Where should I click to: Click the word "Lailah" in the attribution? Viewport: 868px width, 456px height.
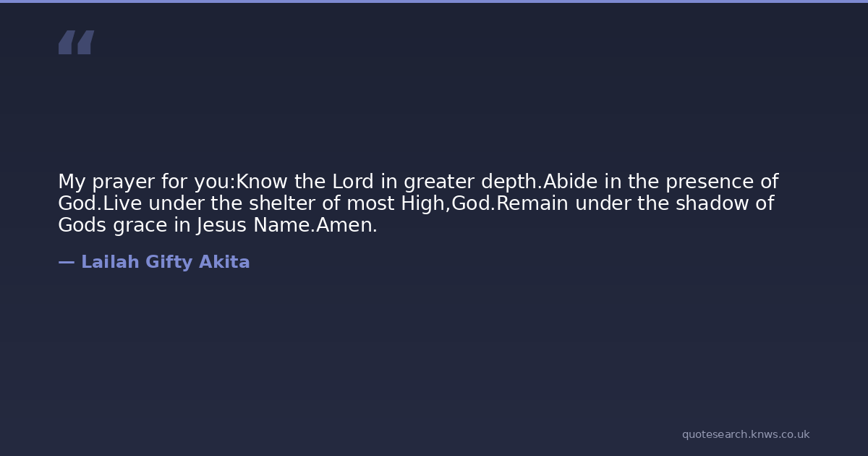tap(110, 263)
